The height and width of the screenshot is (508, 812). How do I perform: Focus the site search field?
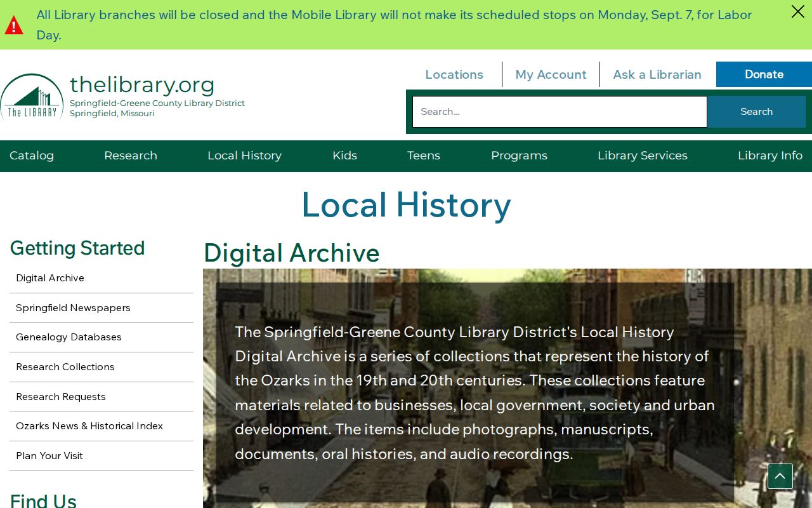(x=560, y=112)
